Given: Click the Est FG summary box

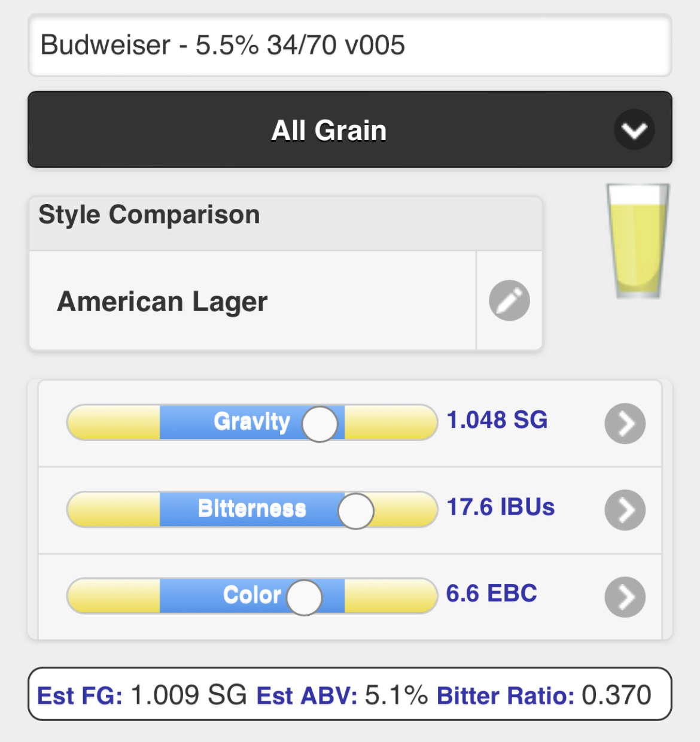Looking at the screenshot, I should tap(350, 694).
